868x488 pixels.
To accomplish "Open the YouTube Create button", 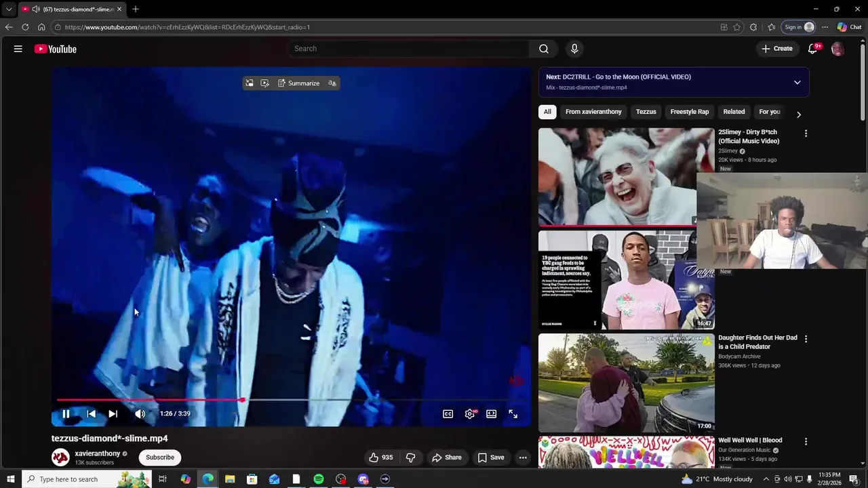I will [x=777, y=49].
